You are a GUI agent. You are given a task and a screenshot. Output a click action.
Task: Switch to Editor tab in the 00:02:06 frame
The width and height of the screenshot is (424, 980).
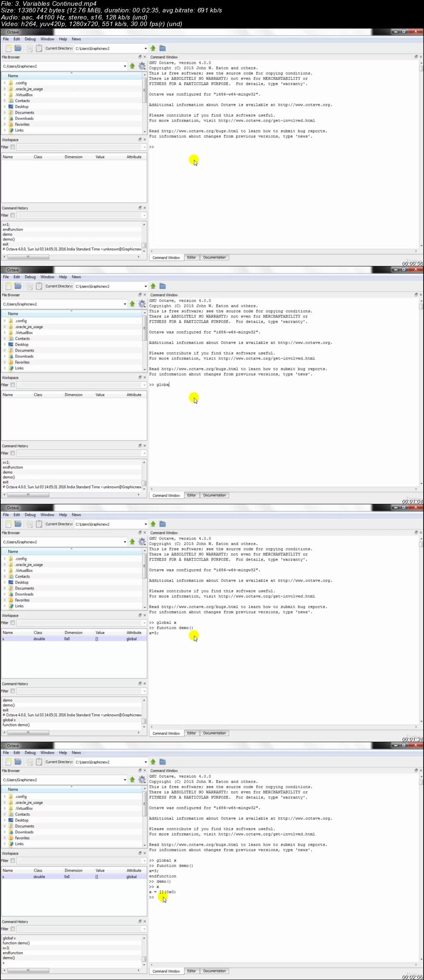pos(191,971)
